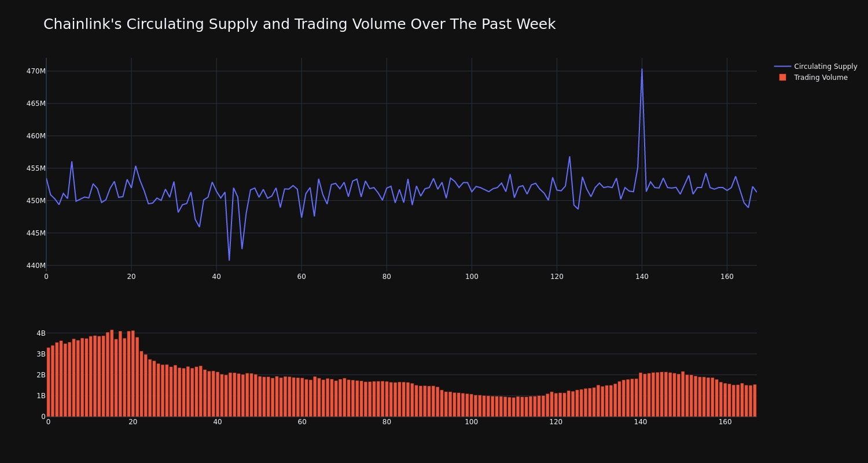
Task: Click the 445M y-axis label
Action: pyautogui.click(x=36, y=233)
